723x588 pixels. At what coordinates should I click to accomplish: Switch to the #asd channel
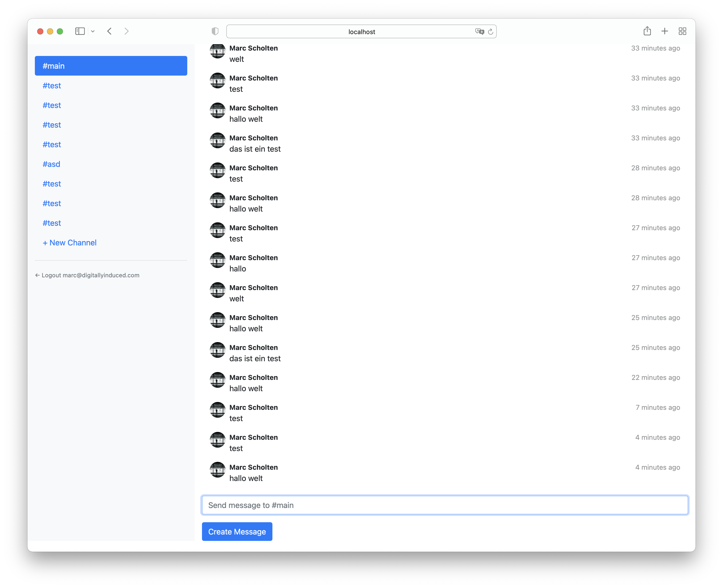click(52, 164)
